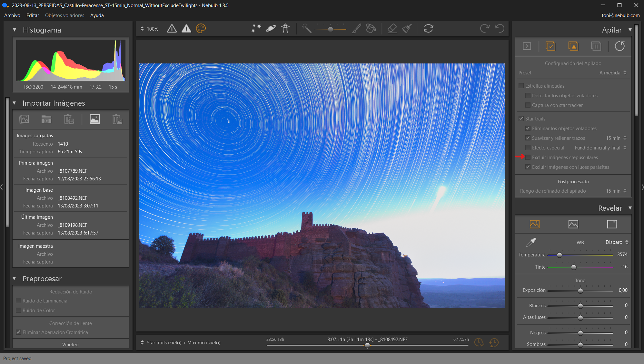Open the Objetos voladores menu
Screen dimensions: 644x364
click(x=64, y=15)
